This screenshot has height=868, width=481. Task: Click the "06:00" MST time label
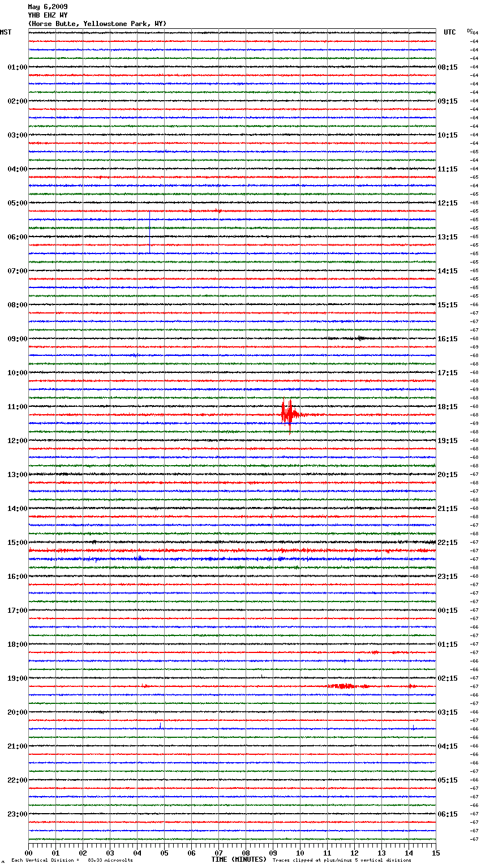pyautogui.click(x=18, y=237)
